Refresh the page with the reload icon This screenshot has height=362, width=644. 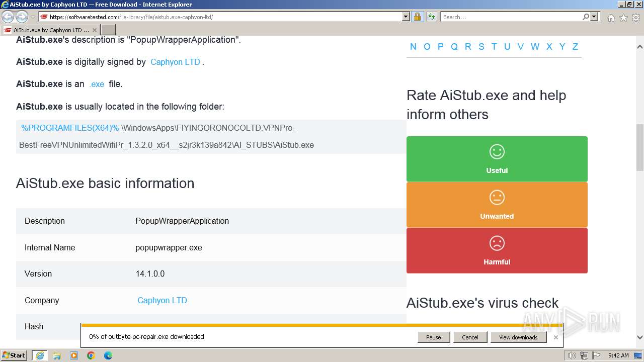click(431, 17)
